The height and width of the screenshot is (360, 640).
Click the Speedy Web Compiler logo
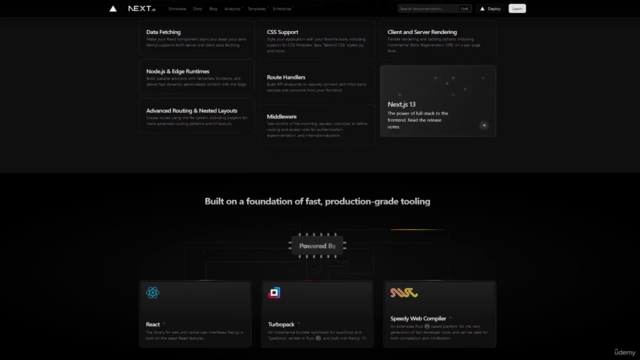pos(404,293)
